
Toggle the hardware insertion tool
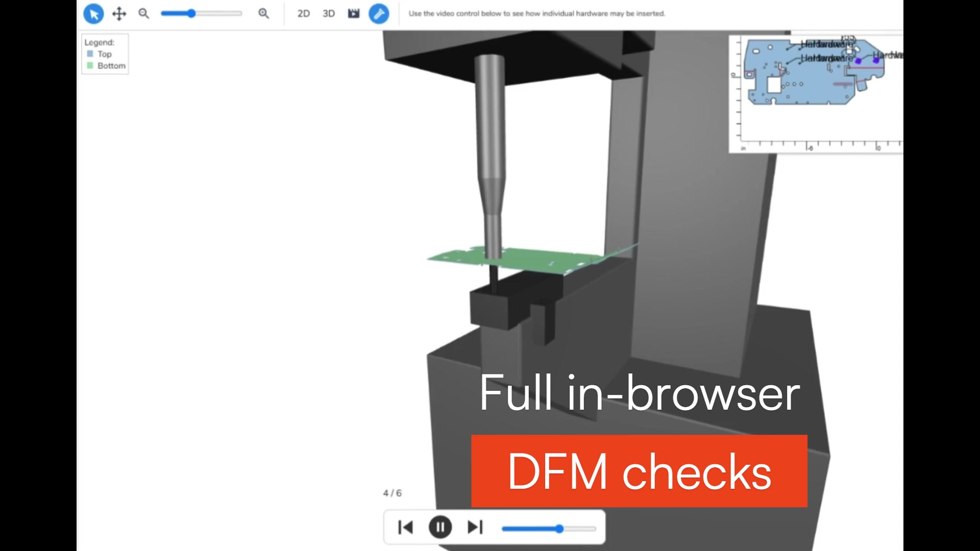(x=379, y=14)
